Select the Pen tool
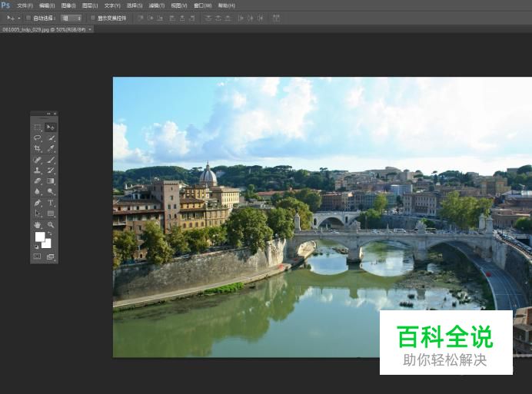The height and width of the screenshot is (394, 532). [38, 203]
